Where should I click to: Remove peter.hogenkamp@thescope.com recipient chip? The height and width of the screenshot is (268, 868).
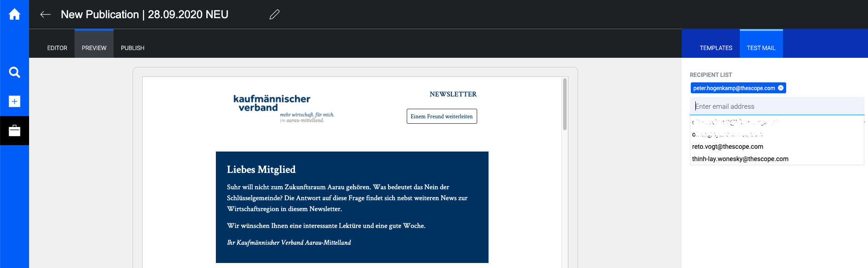pyautogui.click(x=781, y=88)
